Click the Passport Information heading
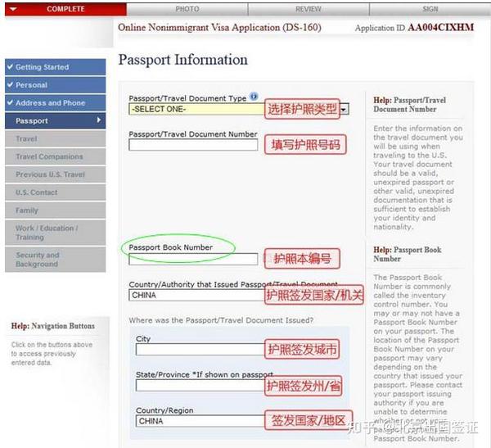491x448 pixels. (x=182, y=60)
